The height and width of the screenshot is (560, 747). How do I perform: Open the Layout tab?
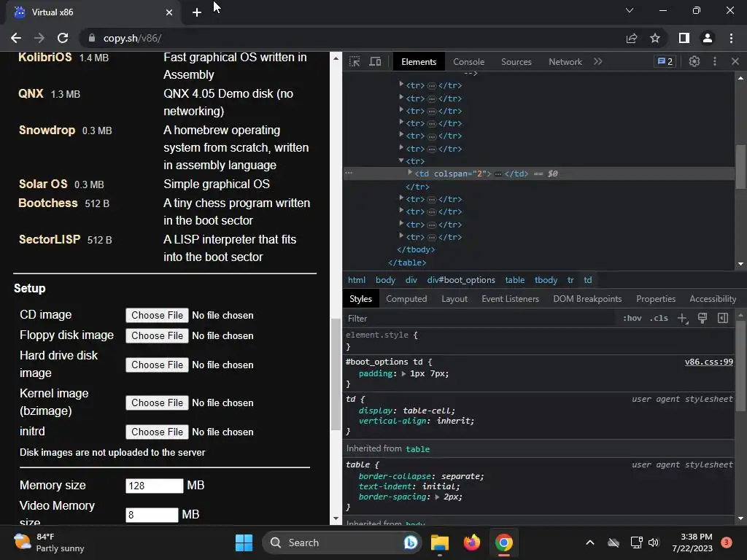point(454,298)
